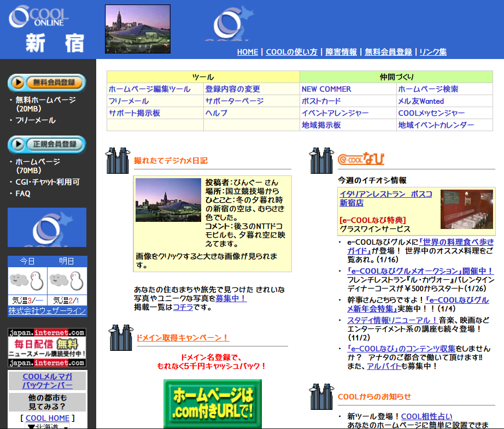Click the COOL ONLINE logo in the header
The image size is (504, 429).
coord(38,16)
